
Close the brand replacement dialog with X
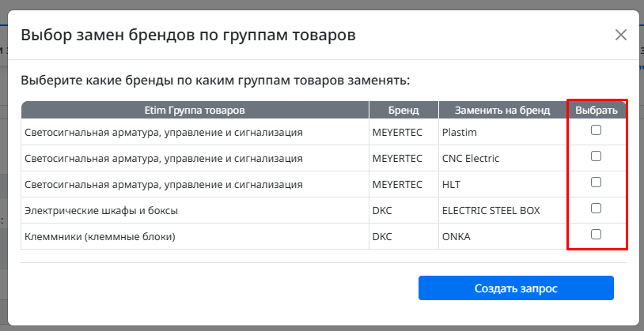coord(620,36)
